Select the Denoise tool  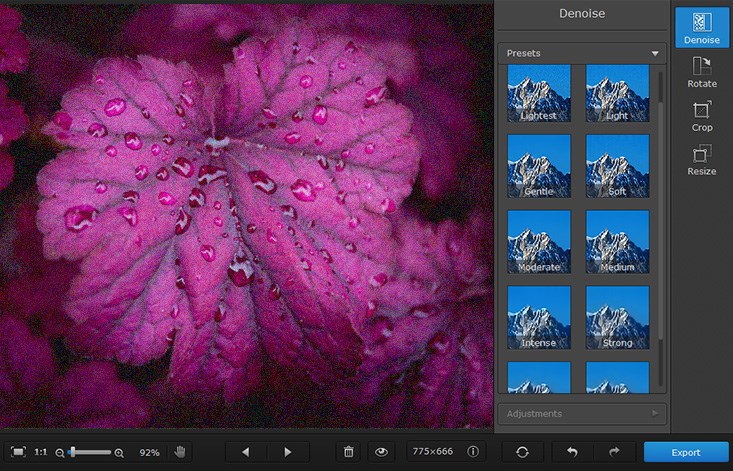[x=701, y=27]
